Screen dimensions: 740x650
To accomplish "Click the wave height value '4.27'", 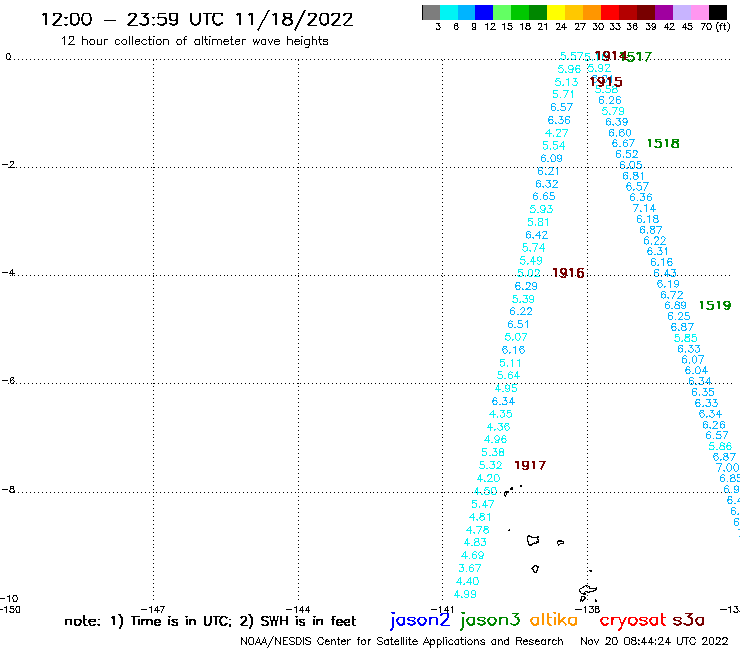I will [556, 133].
